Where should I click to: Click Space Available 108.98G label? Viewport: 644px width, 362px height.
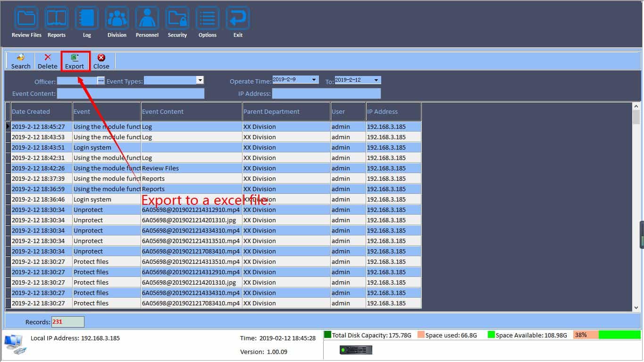point(531,335)
